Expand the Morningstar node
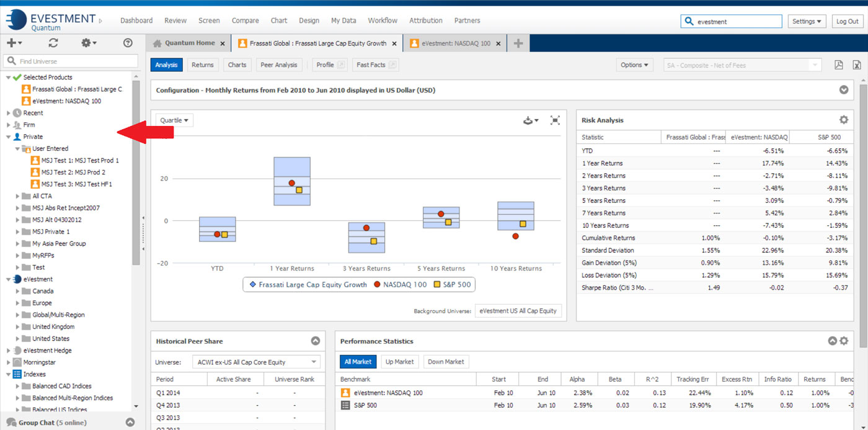Screen dimensions: 868x430 [x=9, y=362]
